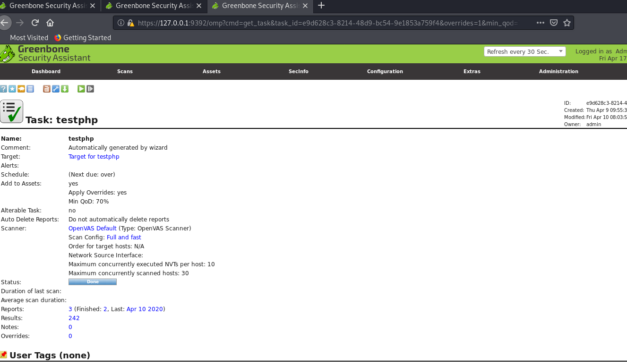Click the Task: testphp heading
Screen dimensions: 627x364
pyautogui.click(x=62, y=120)
